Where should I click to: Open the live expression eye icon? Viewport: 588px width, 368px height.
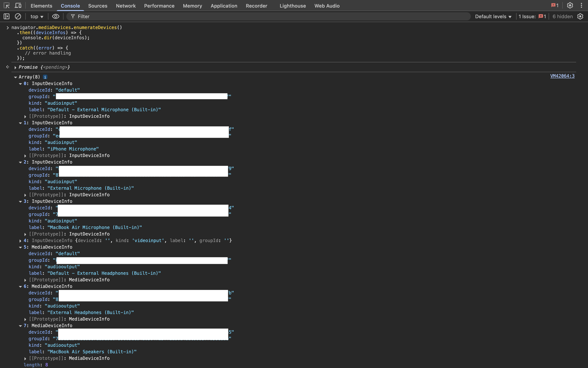pyautogui.click(x=56, y=16)
